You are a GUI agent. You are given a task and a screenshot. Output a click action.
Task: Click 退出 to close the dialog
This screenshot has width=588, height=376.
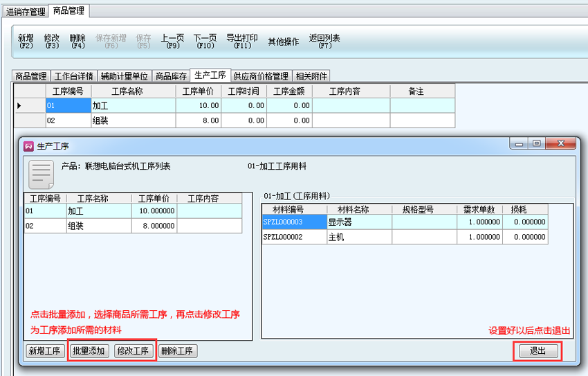click(538, 351)
